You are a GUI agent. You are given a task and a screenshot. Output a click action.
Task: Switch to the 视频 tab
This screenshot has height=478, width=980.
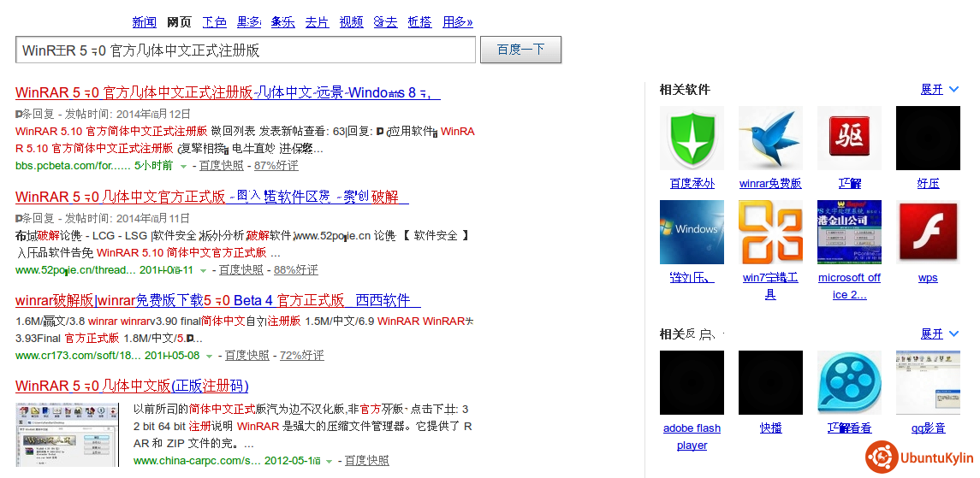tap(351, 22)
